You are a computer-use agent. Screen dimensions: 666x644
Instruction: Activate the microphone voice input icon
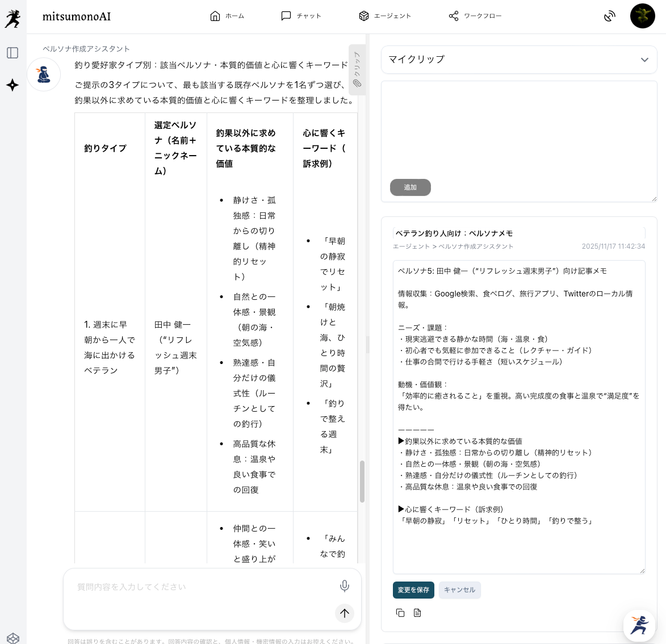click(x=344, y=586)
